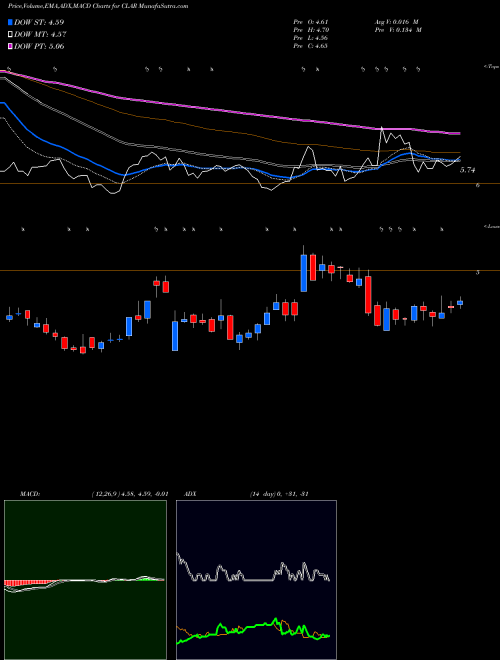Click the tallest blue candlestick near the price peak
This screenshot has width=500, height=660.
click(303, 273)
